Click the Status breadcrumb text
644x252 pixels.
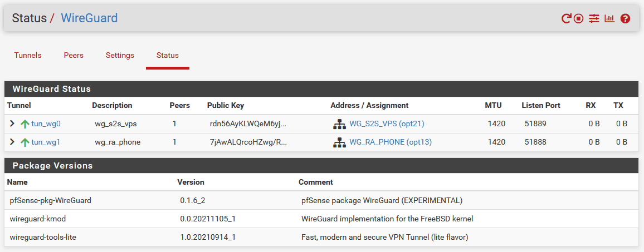[x=29, y=18]
